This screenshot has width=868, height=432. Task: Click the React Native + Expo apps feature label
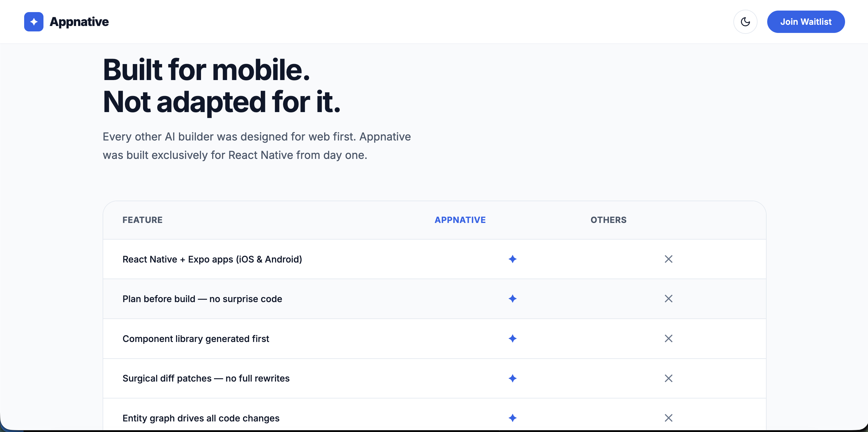click(212, 259)
